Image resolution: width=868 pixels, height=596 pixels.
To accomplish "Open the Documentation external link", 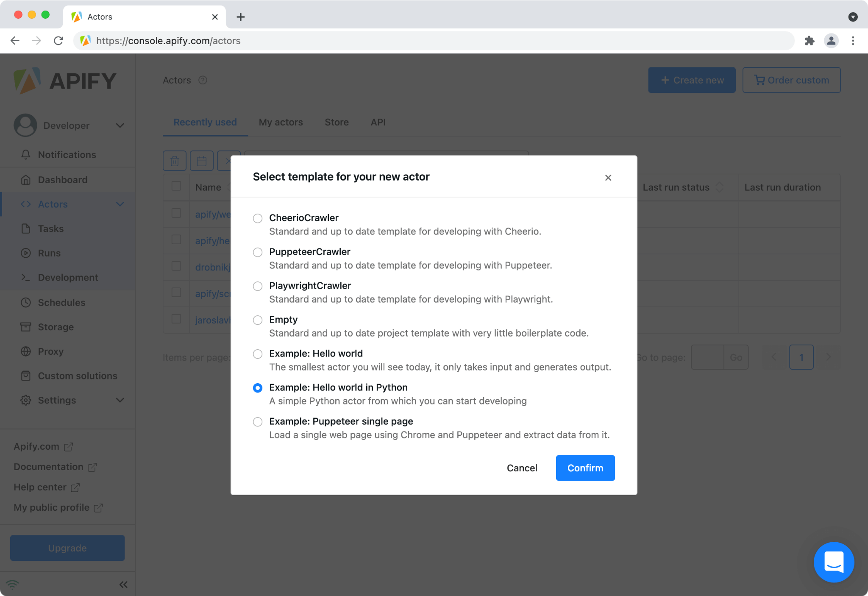I will (55, 467).
